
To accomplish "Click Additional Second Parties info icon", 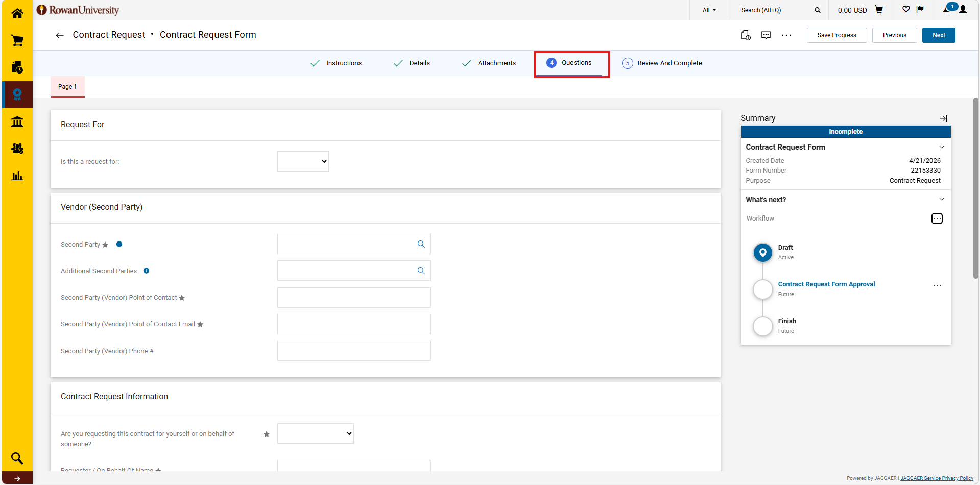I will (146, 271).
